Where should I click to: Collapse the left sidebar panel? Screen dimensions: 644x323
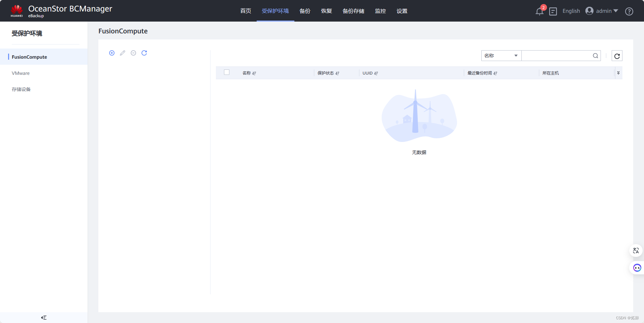(x=43, y=317)
